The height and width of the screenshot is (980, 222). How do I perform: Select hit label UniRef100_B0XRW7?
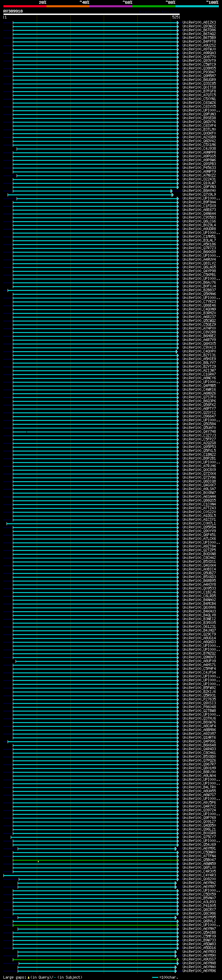tap(199, 493)
